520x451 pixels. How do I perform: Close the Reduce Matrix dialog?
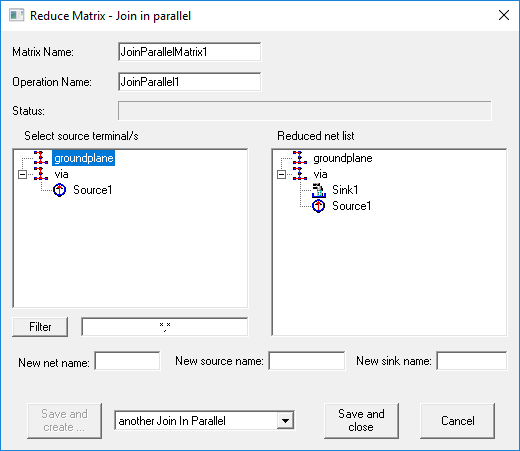(504, 15)
